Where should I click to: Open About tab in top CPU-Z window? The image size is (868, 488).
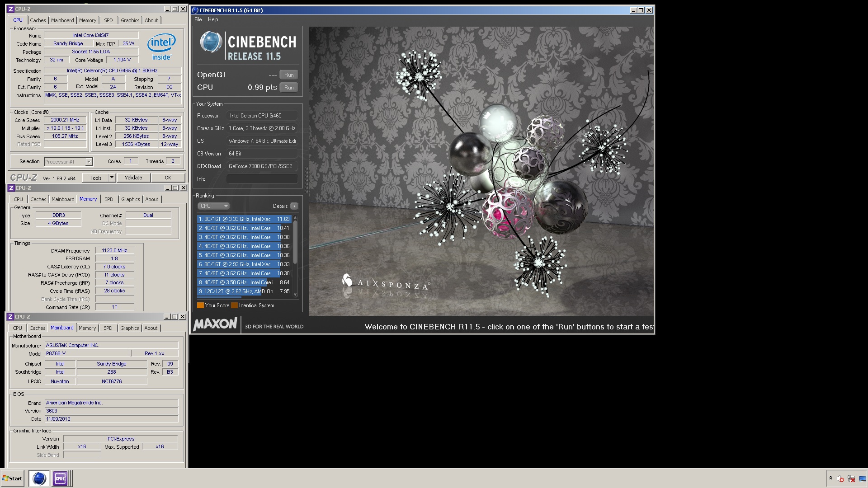151,20
